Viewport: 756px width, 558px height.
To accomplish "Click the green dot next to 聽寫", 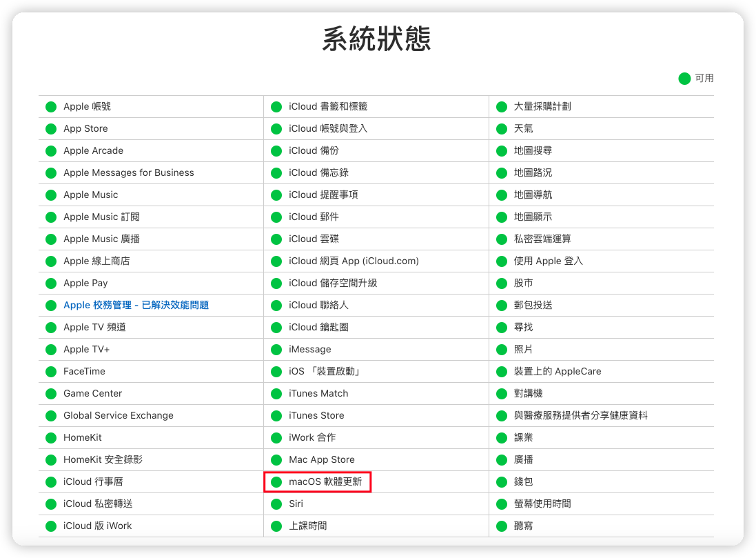I will (x=502, y=526).
